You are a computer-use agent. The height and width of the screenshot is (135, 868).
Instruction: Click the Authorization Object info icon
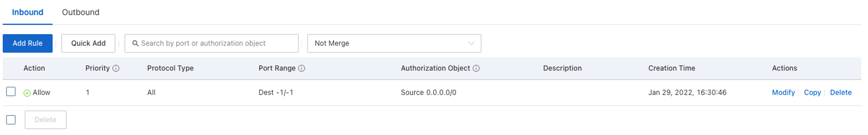476,68
